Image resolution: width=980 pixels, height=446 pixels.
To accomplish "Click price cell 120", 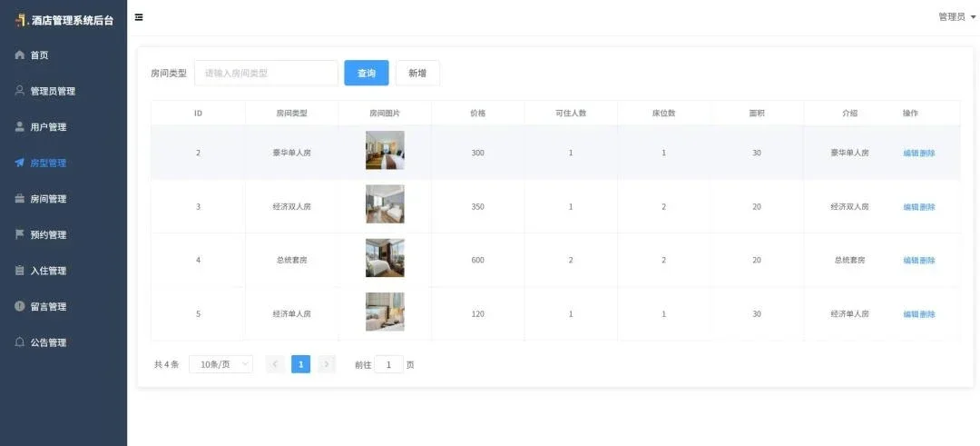I will (478, 314).
